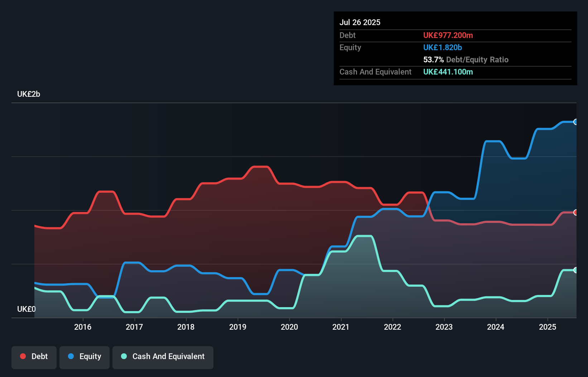Viewport: 588px width, 377px height.
Task: Click the red Debt legend dot icon
Action: pyautogui.click(x=22, y=356)
